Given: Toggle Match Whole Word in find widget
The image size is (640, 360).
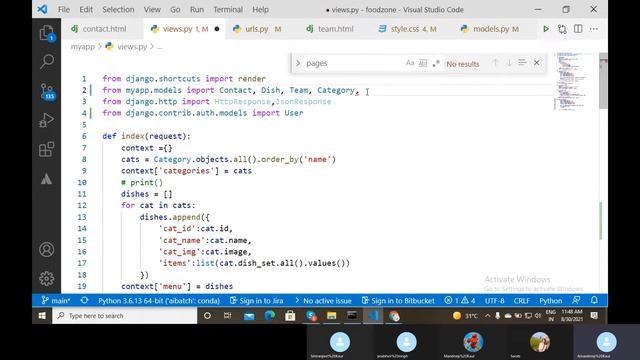Looking at the screenshot, I should [x=423, y=63].
